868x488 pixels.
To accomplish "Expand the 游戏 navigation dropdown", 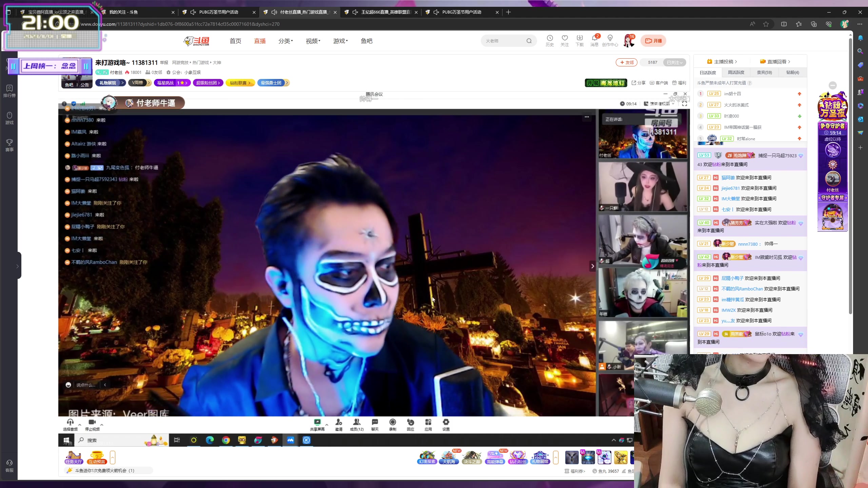I will pyautogui.click(x=340, y=41).
